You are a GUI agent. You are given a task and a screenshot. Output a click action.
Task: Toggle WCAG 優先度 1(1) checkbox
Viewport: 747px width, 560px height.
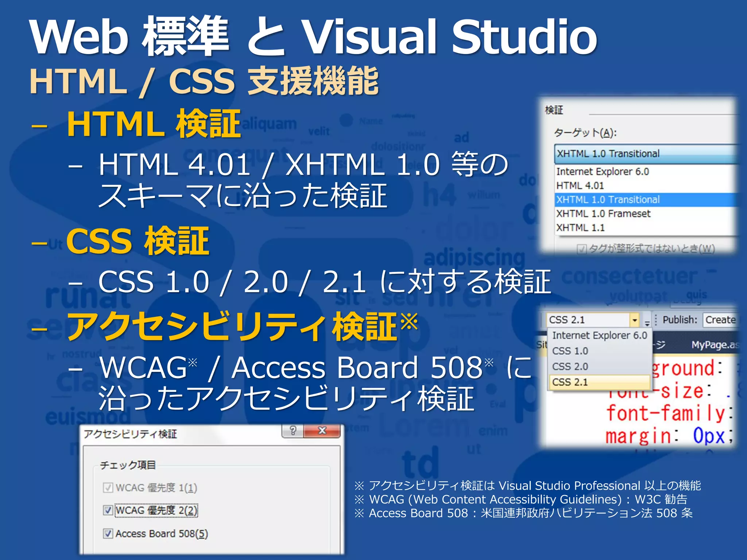point(108,487)
